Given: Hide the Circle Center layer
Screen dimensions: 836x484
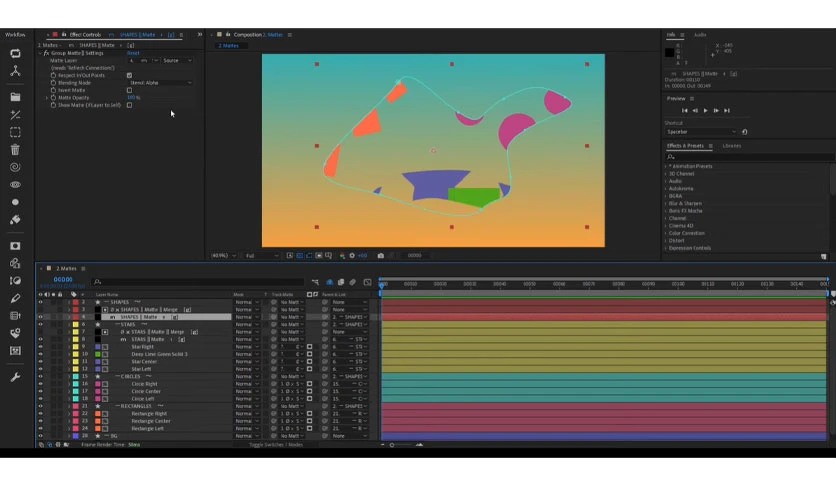Looking at the screenshot, I should [x=41, y=391].
